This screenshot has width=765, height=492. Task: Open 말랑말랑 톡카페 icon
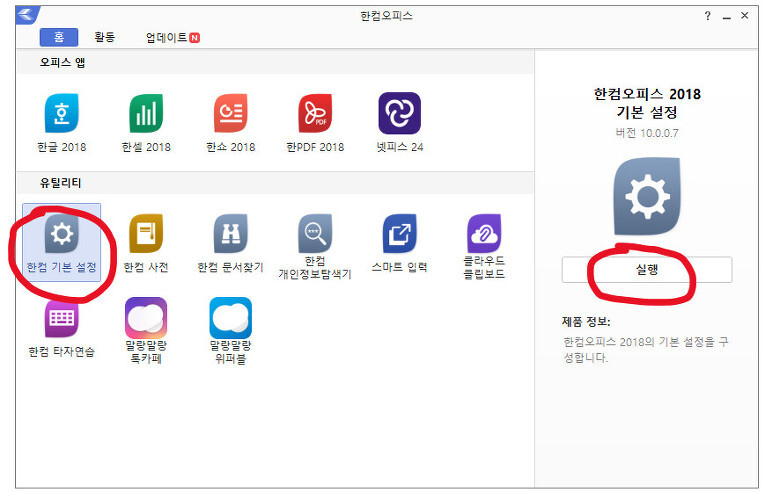146,318
